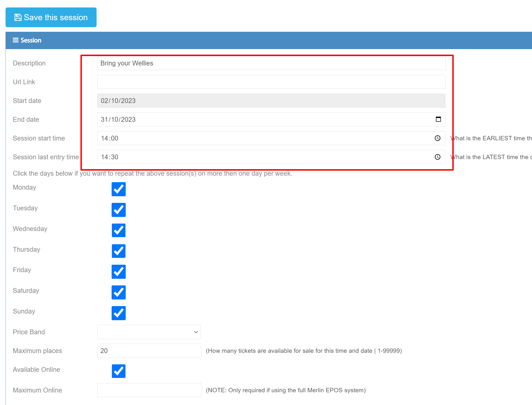Uncheck the Sunday checkbox
Screen dimensions: 532x405
(x=118, y=313)
